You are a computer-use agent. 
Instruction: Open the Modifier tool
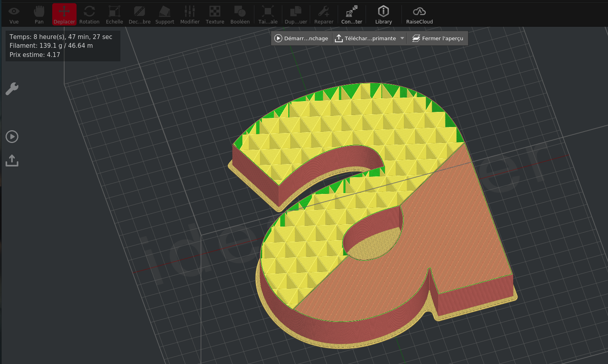[190, 15]
